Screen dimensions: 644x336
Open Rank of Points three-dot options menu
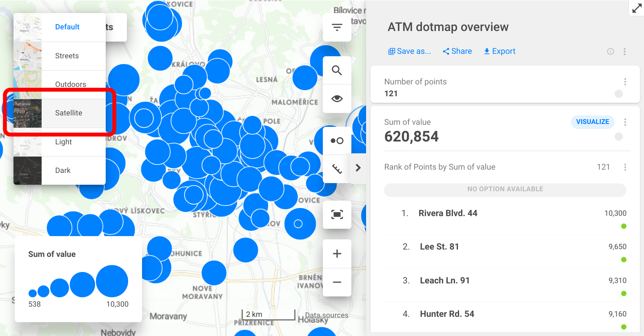point(625,167)
